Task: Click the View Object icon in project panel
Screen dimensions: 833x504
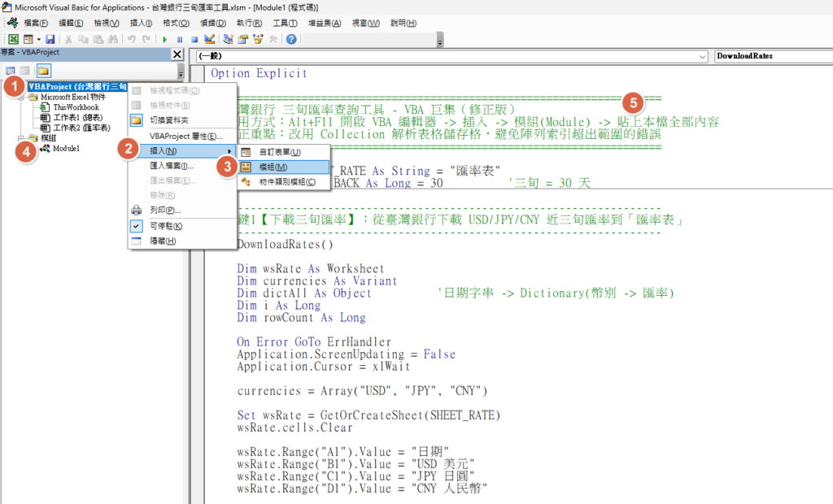Action: pyautogui.click(x=25, y=71)
